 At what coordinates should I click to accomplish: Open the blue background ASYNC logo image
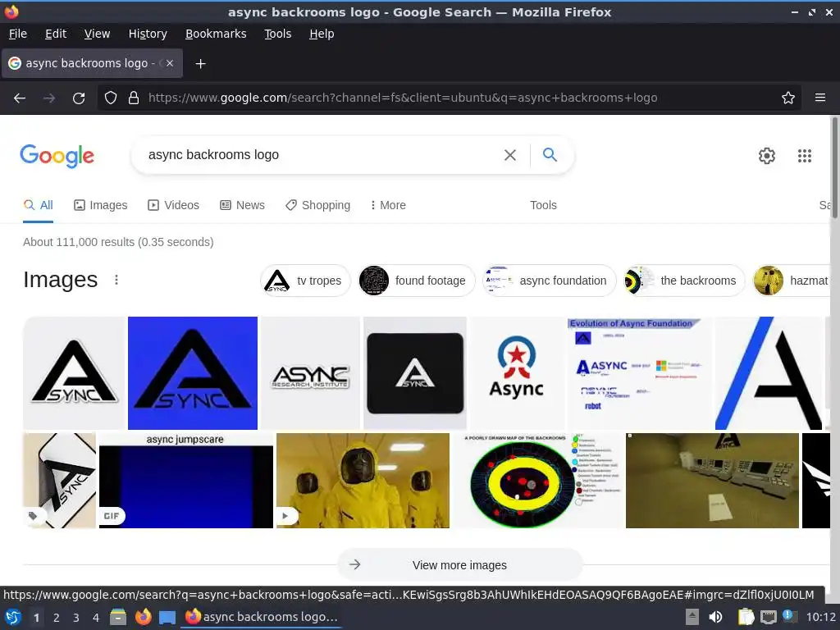point(192,373)
